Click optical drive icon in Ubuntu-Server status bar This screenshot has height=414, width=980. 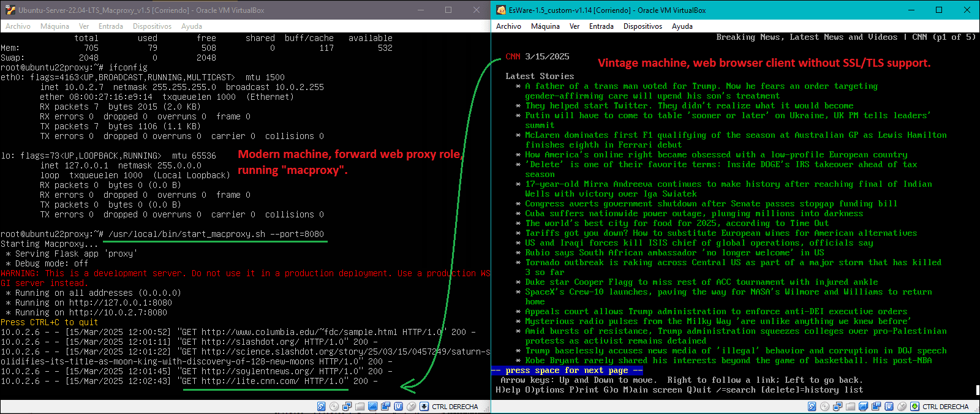[334, 406]
